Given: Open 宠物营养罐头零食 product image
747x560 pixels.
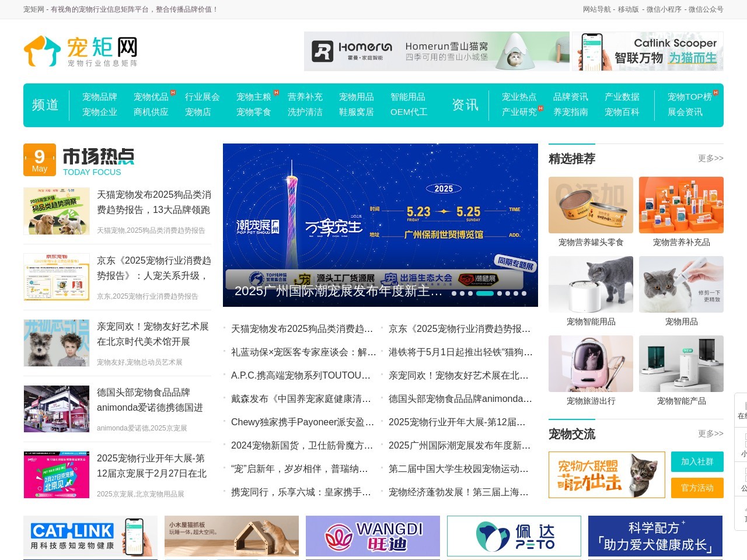Looking at the screenshot, I should click(591, 205).
